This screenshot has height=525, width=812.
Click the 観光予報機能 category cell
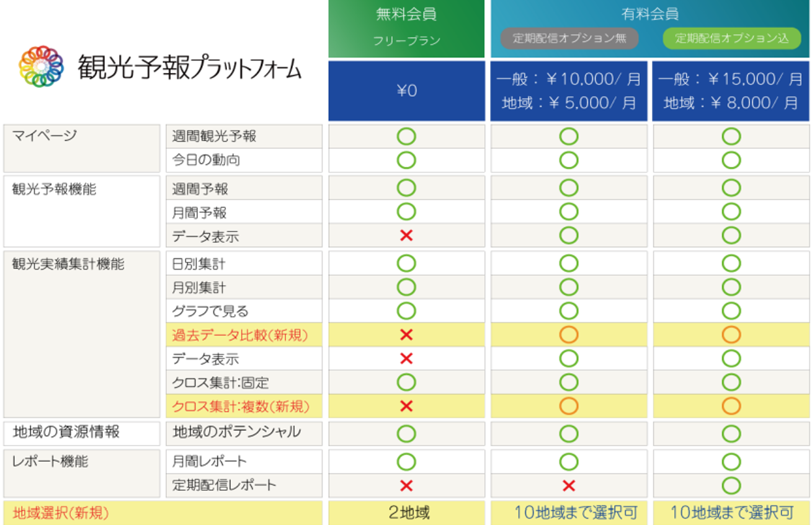[82, 212]
